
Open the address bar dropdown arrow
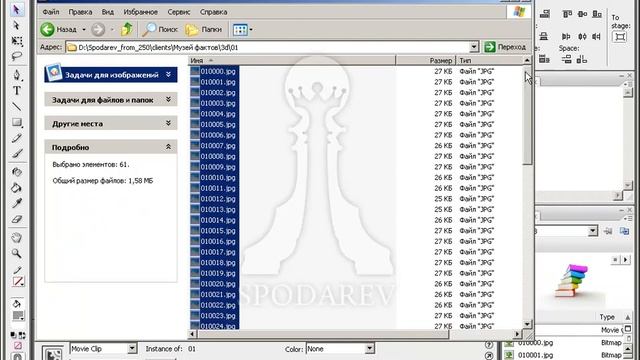pos(474,47)
